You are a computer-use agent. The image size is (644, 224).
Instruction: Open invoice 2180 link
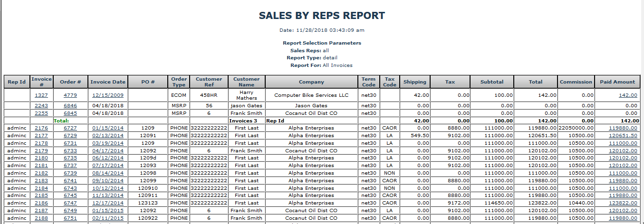pos(41,158)
